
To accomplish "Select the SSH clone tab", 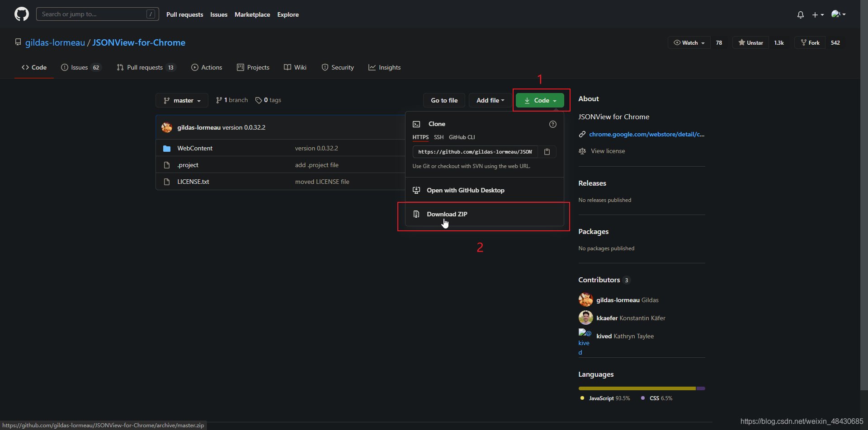I will (439, 137).
